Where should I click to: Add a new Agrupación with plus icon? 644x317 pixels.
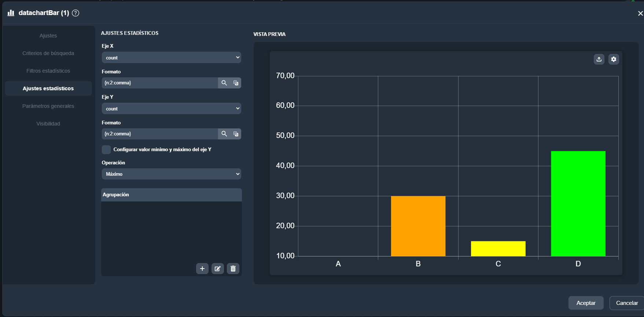[202, 269]
